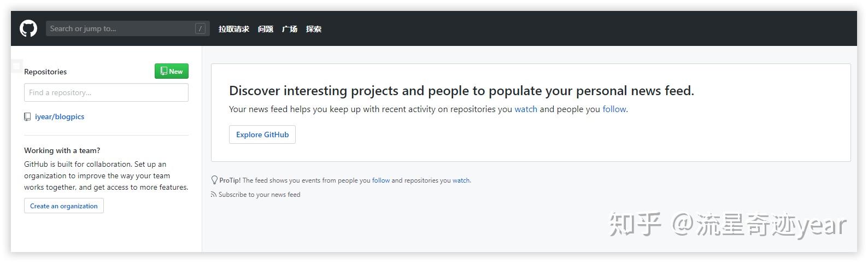This screenshot has height=263, width=868.
Task: Open the 拉取请求 (Pull requests) menu item
Action: coord(233,29)
